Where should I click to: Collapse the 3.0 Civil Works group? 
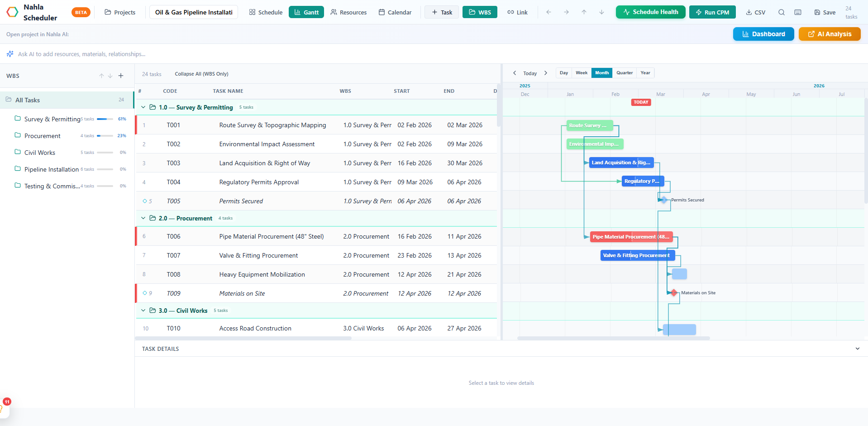point(143,311)
